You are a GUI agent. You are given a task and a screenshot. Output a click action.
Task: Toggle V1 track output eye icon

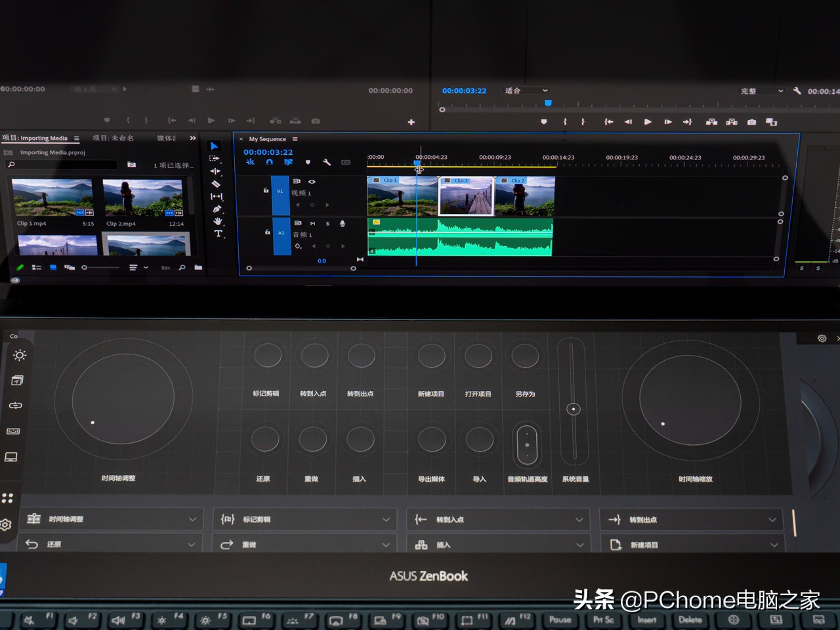(x=312, y=181)
